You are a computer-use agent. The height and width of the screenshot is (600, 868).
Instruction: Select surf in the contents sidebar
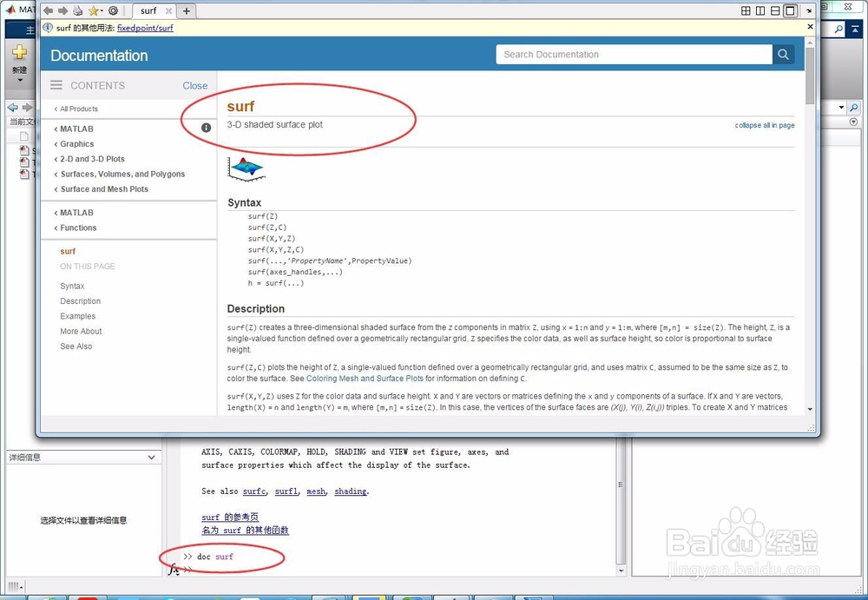tap(68, 251)
